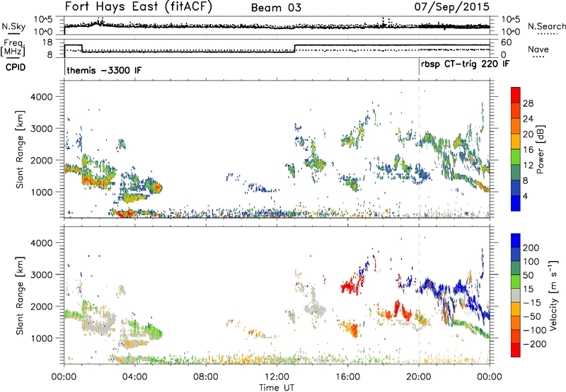Click the '-200' Velocity colorbar tick

point(534,344)
